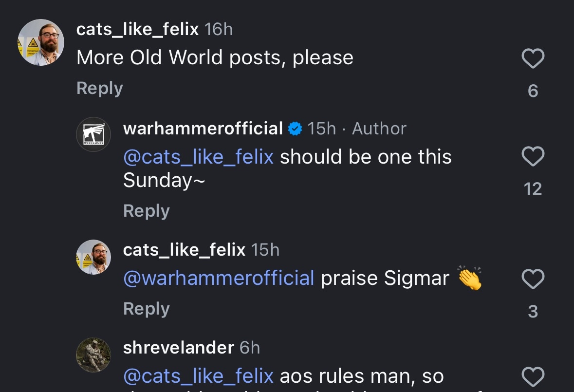Viewport: 574px width, 392px height.
Task: Reply to the "More Old World posts" comment
Action: point(99,88)
